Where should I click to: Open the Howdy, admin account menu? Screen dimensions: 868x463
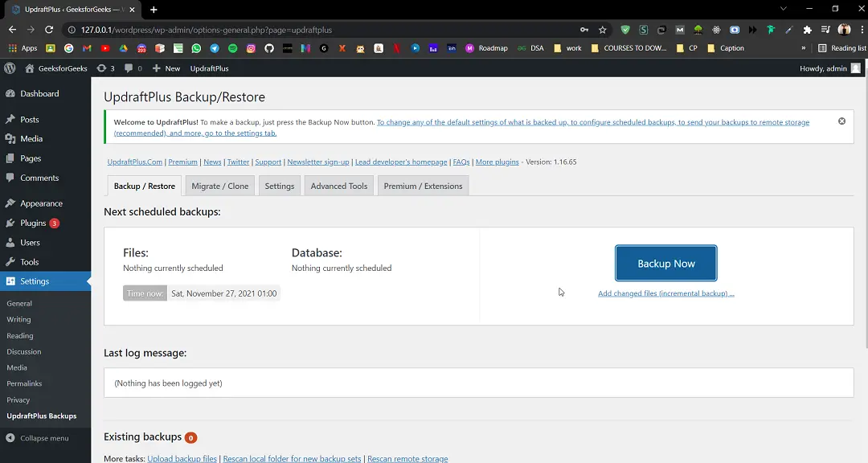click(829, 68)
